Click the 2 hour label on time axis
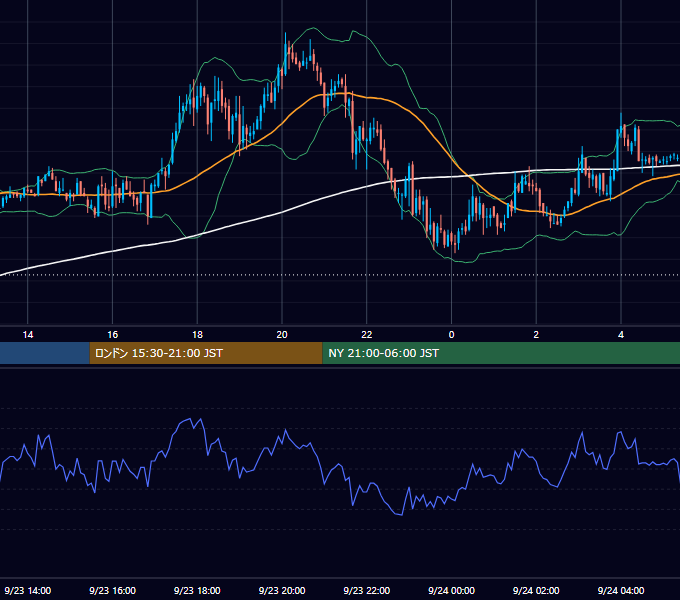 tap(536, 335)
